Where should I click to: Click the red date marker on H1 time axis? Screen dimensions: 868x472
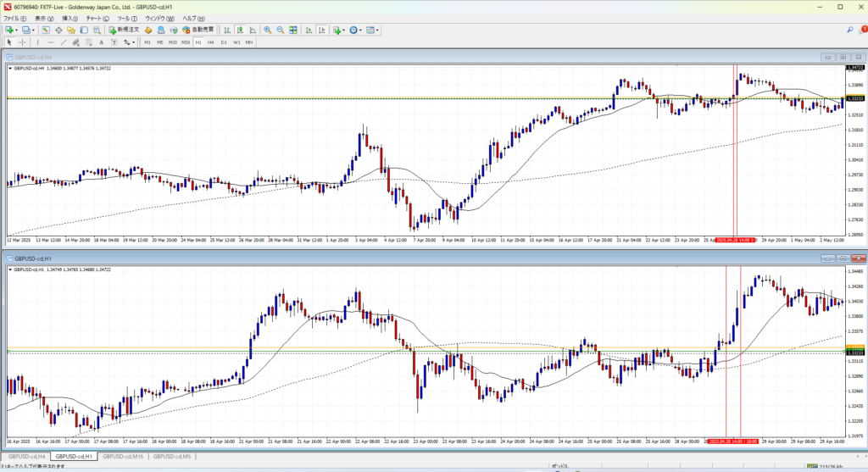pyautogui.click(x=727, y=441)
